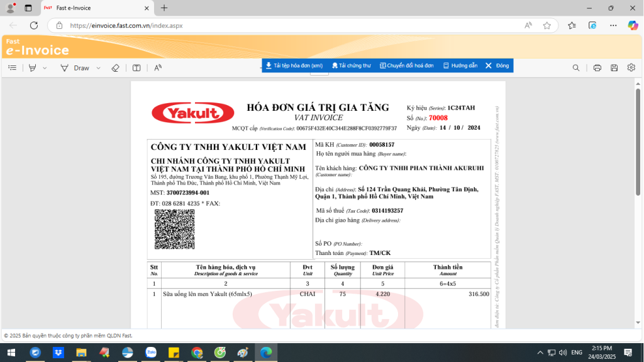Add a text box with the text tool
This screenshot has height=362, width=644.
coord(136,68)
